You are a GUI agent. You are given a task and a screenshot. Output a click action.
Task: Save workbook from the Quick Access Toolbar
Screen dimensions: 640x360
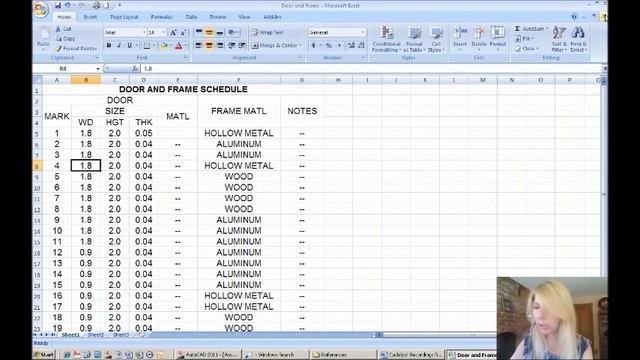[58, 5]
